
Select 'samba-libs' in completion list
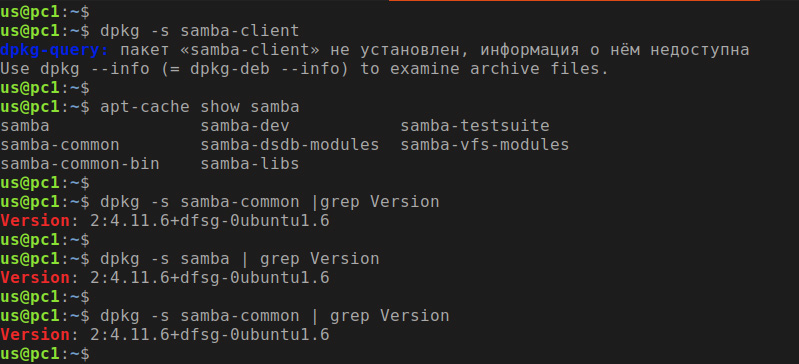(250, 164)
